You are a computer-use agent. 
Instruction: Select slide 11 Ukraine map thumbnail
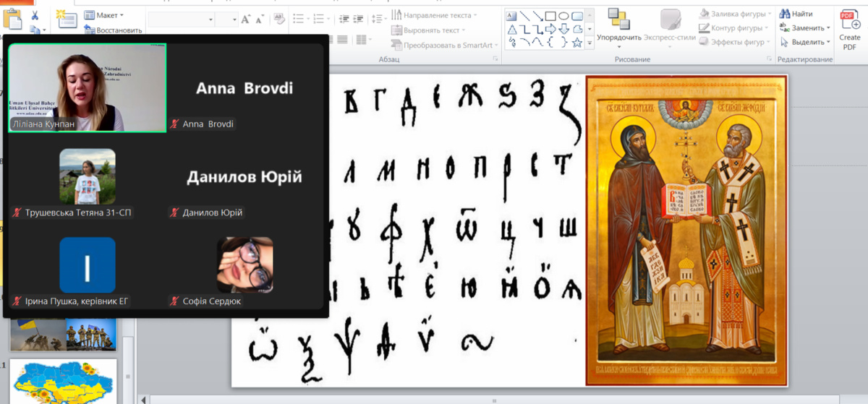63,381
